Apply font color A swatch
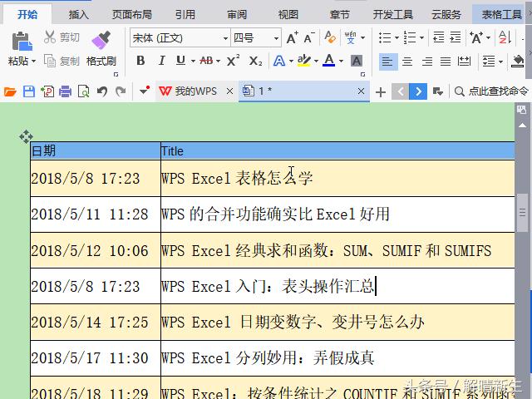 328,61
